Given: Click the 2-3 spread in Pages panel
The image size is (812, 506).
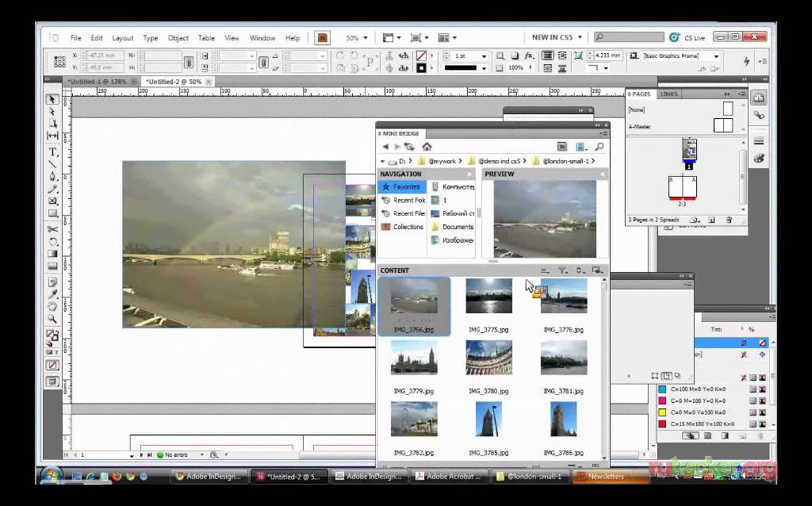Looking at the screenshot, I should point(683,187).
